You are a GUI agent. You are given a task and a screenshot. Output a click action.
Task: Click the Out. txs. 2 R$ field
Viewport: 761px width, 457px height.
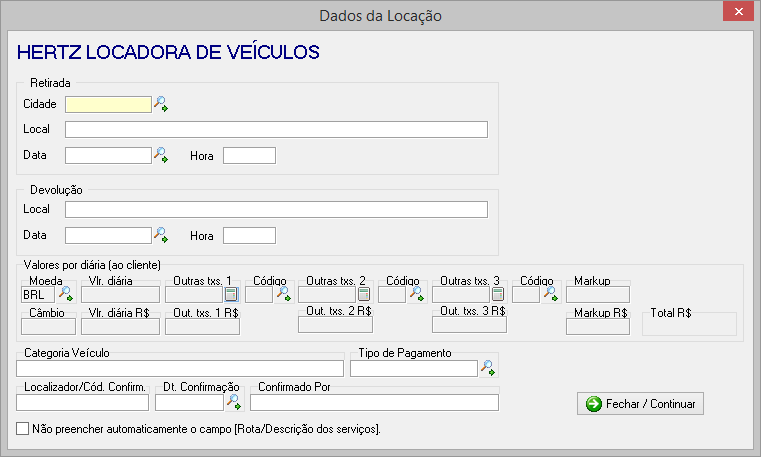tap(335, 325)
